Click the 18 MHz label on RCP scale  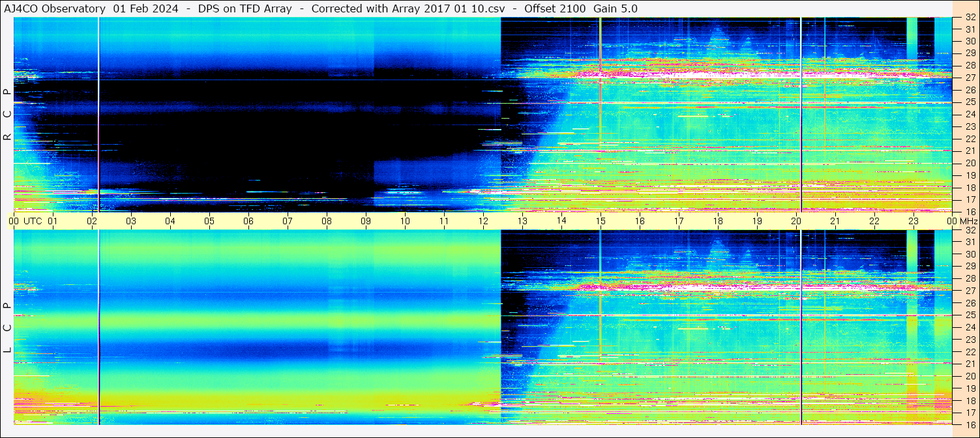(x=970, y=187)
